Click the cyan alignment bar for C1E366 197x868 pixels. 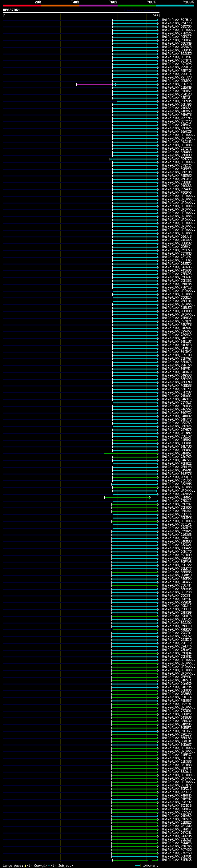click(x=135, y=731)
